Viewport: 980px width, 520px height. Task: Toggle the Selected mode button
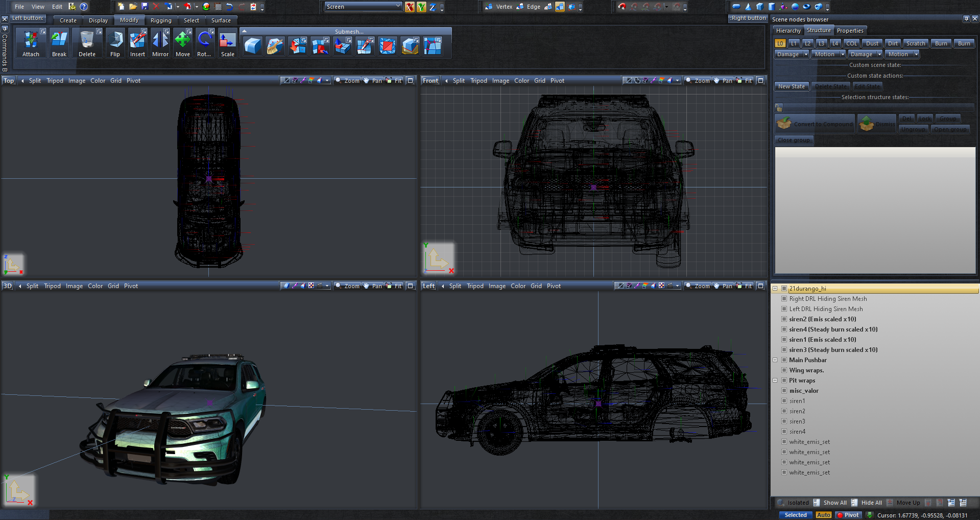click(796, 515)
